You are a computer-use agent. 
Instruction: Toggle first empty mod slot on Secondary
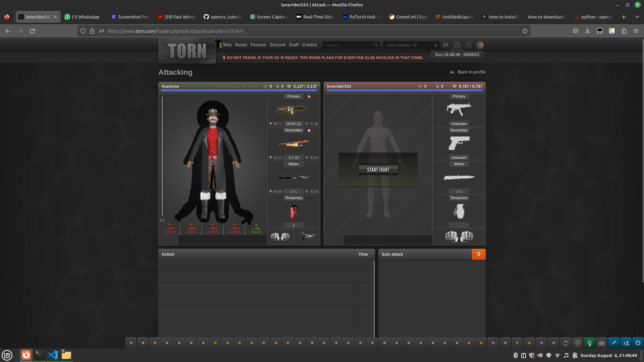click(x=272, y=130)
